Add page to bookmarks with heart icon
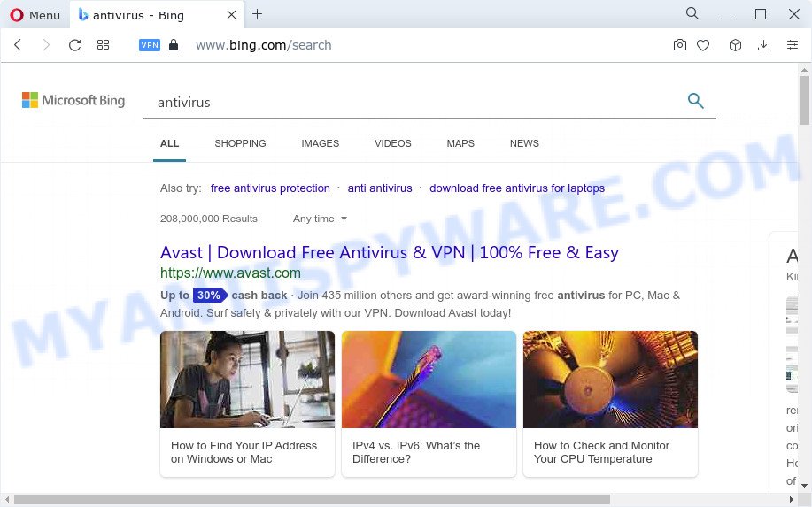The height and width of the screenshot is (507, 812). click(703, 45)
